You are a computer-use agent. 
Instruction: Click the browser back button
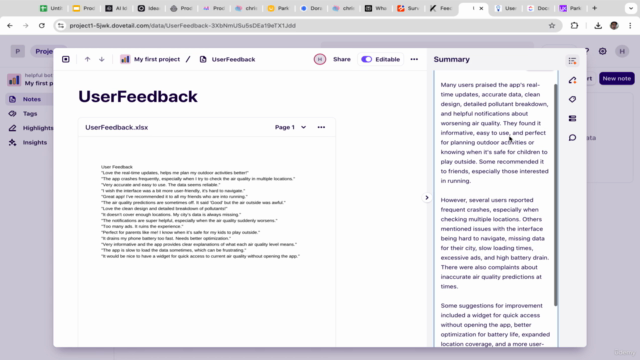[x=10, y=25]
